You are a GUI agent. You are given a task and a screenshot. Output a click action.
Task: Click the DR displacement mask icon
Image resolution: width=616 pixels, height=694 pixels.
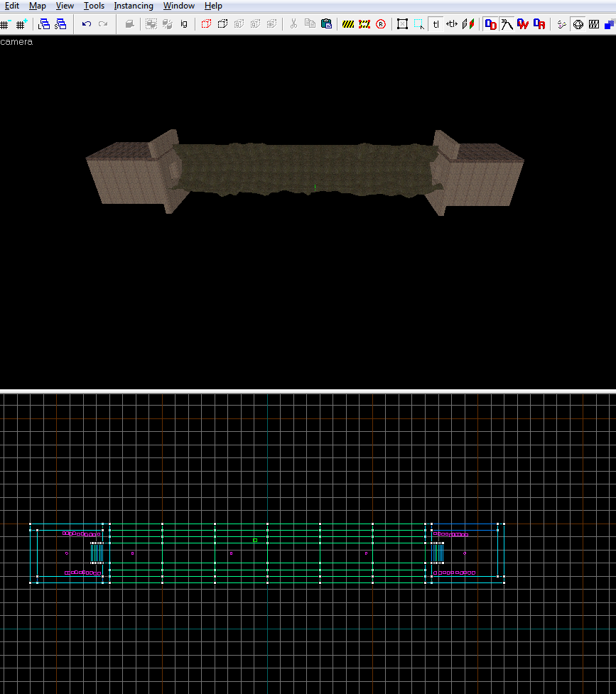tap(539, 24)
